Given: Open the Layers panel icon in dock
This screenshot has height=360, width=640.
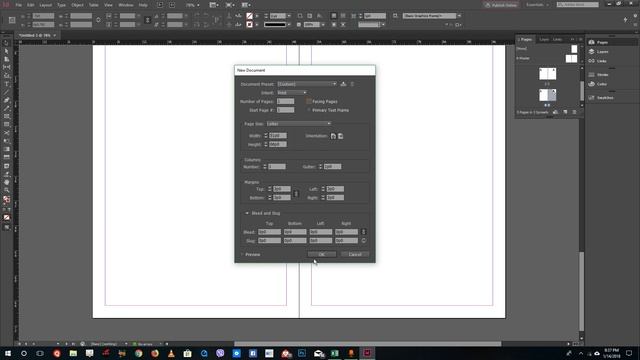Looking at the screenshot, I should pos(592,51).
